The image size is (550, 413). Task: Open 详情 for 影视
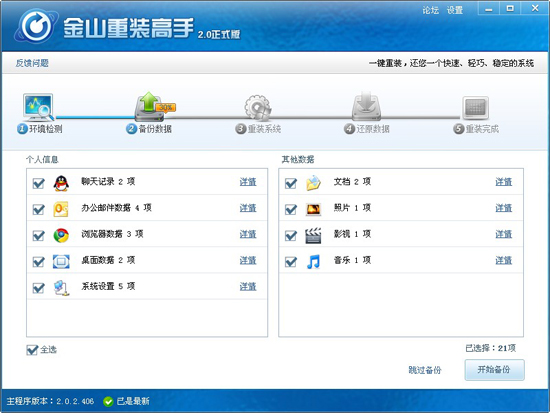click(504, 234)
